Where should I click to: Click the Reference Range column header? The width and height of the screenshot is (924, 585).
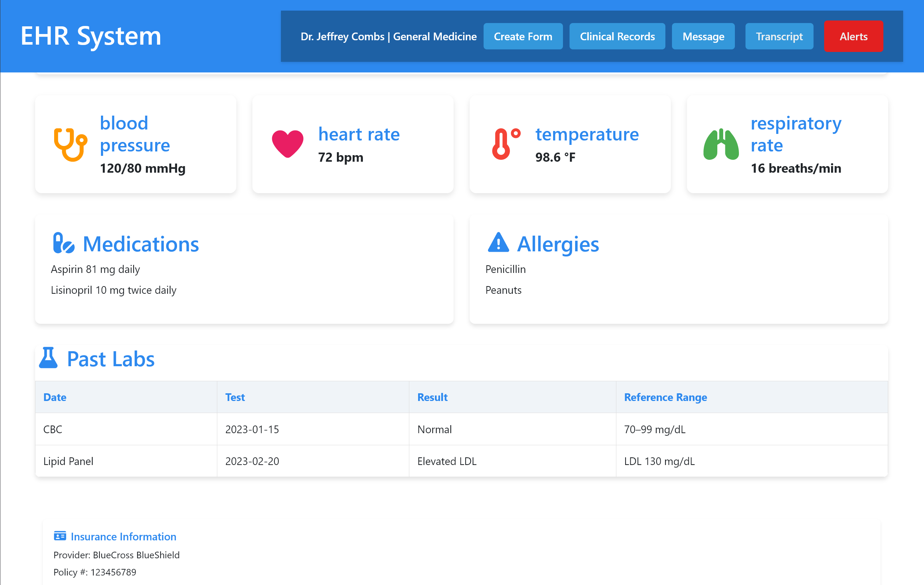(x=665, y=397)
